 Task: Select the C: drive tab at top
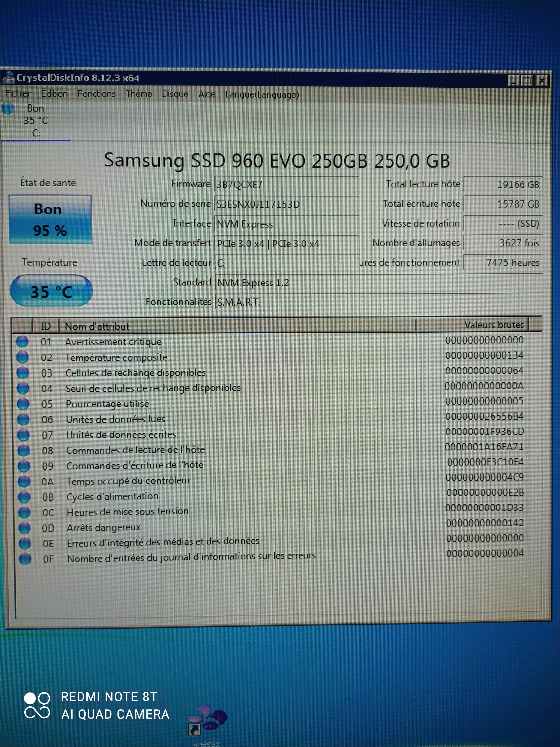coord(35,121)
